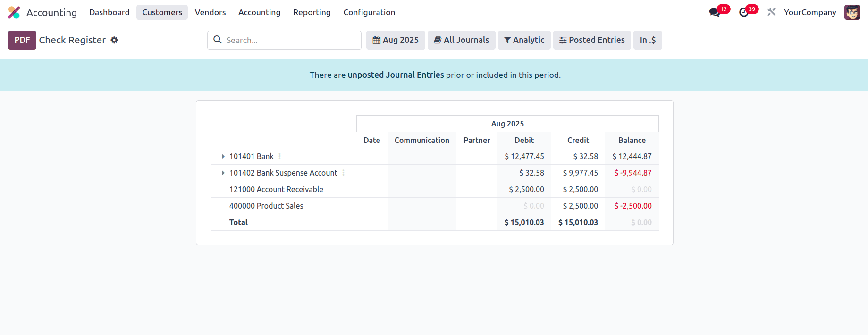Click the Accounting app name
This screenshot has height=335, width=868.
click(x=51, y=13)
